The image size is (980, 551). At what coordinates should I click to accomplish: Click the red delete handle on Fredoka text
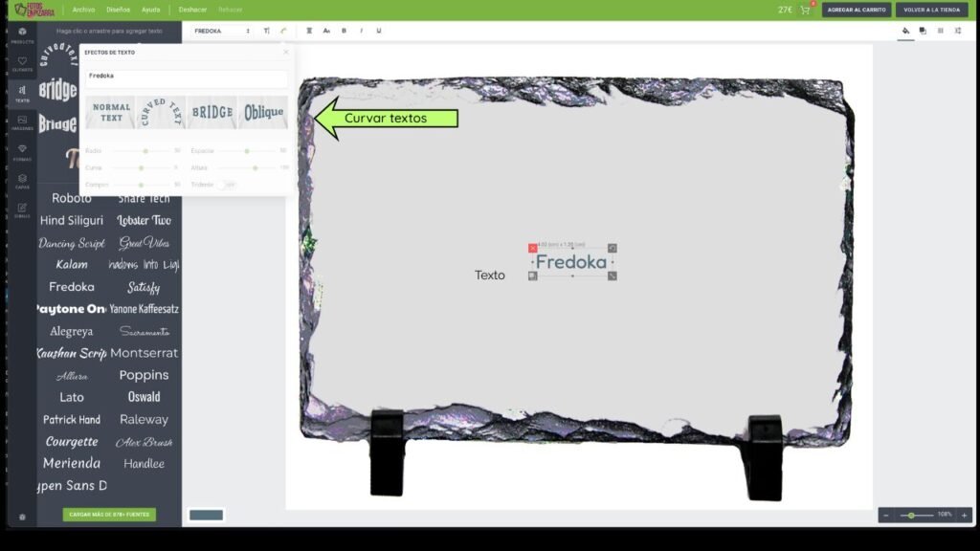tap(533, 248)
